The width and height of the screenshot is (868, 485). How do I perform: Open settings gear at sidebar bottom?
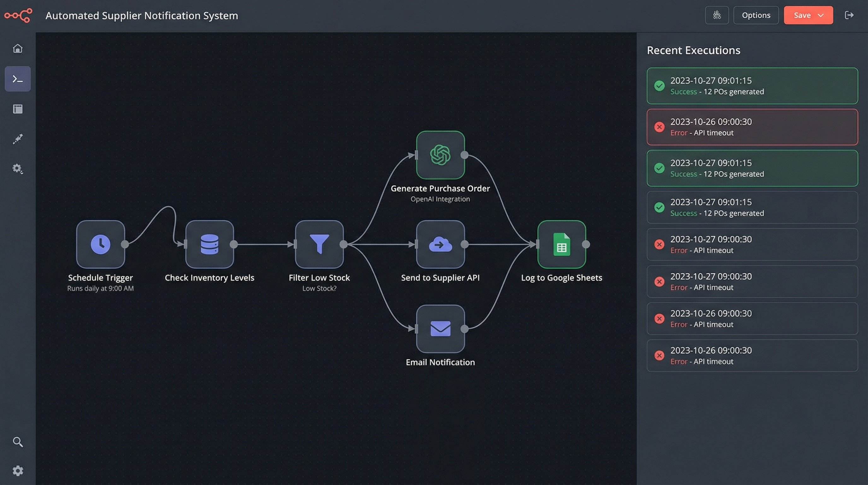click(18, 471)
